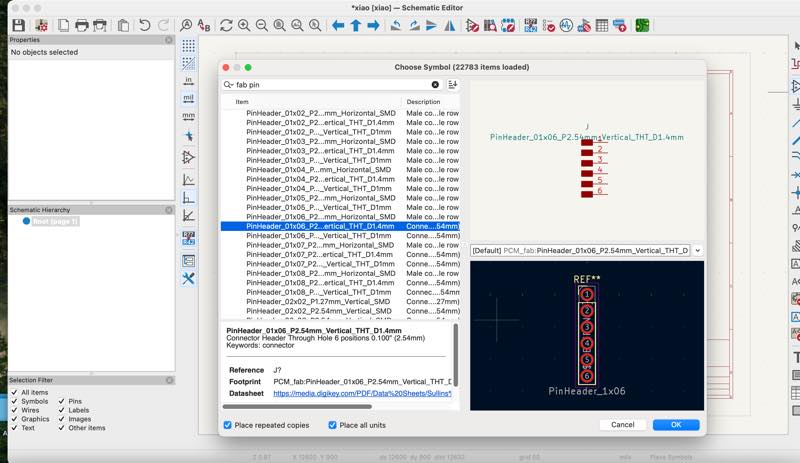Open Symbol Library Browser icon

coord(490,25)
